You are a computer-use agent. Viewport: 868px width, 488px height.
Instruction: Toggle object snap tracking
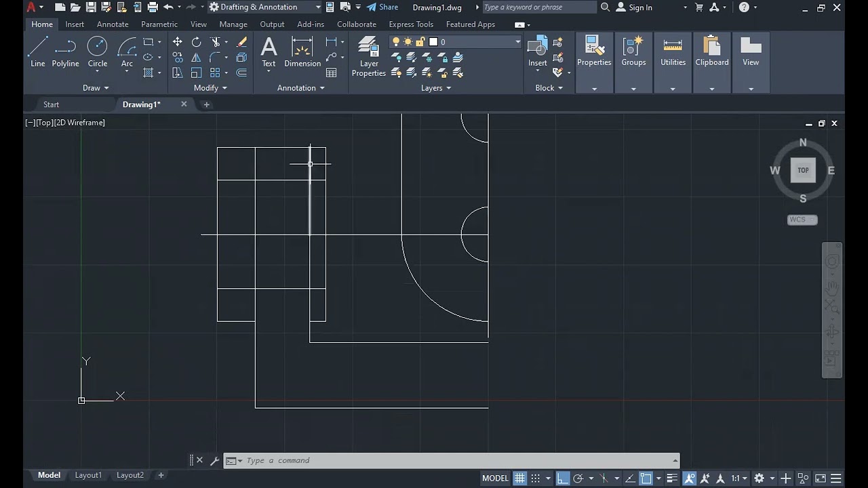coord(630,478)
